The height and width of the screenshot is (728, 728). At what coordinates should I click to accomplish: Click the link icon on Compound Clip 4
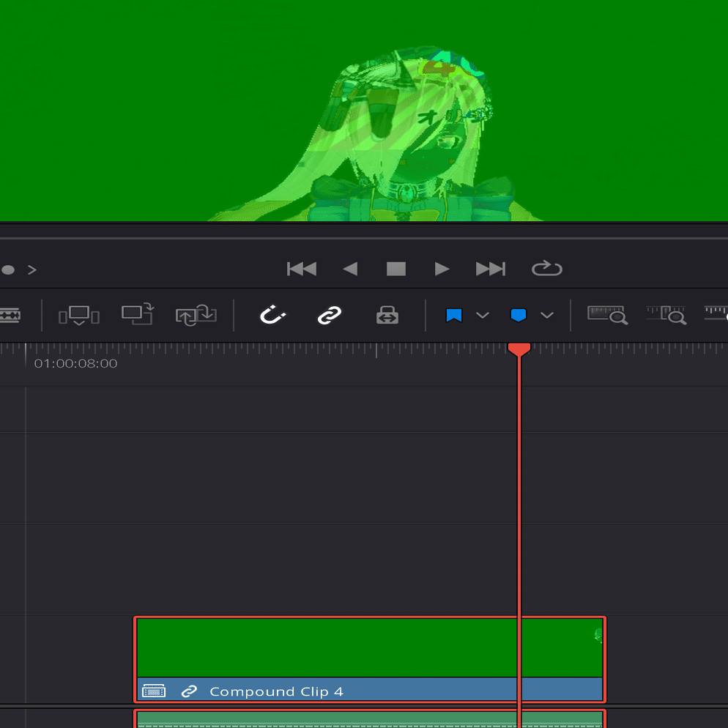(189, 691)
